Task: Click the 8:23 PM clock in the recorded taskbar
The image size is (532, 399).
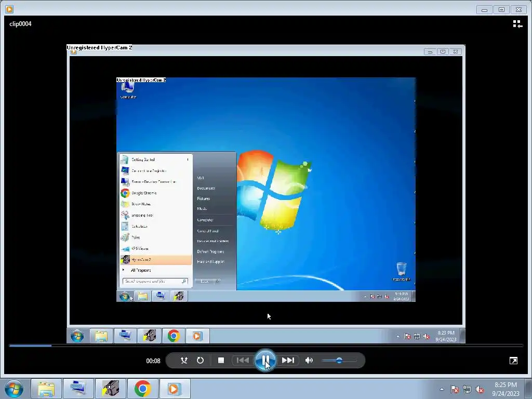Action: pyautogui.click(x=446, y=336)
